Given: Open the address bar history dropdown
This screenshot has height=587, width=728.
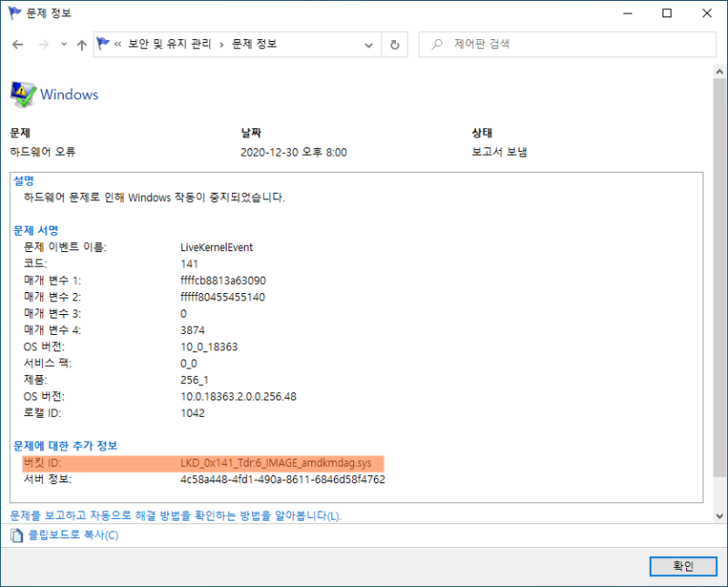Looking at the screenshot, I should (369, 44).
